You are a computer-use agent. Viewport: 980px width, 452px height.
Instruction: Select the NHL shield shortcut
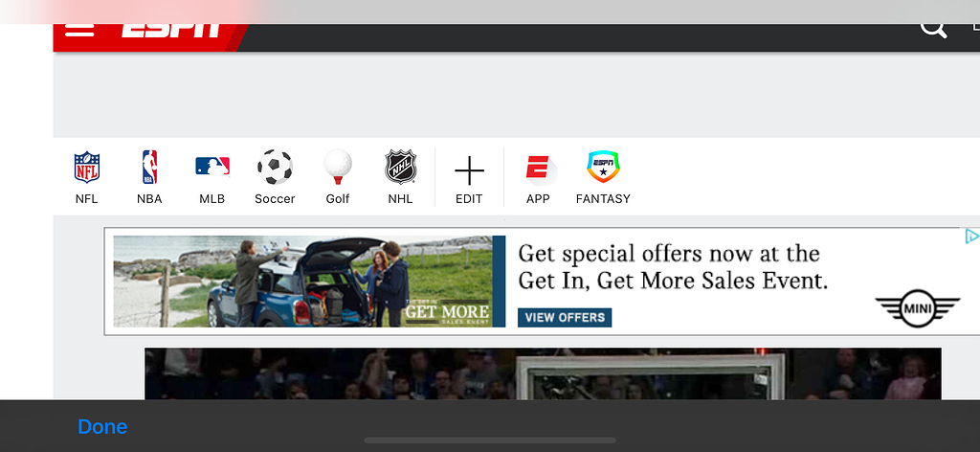click(401, 177)
